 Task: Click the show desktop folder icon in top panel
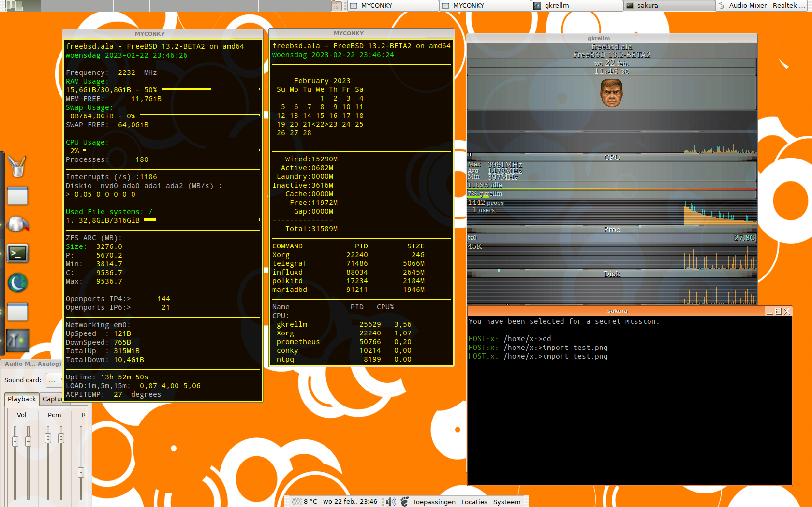coord(337,6)
